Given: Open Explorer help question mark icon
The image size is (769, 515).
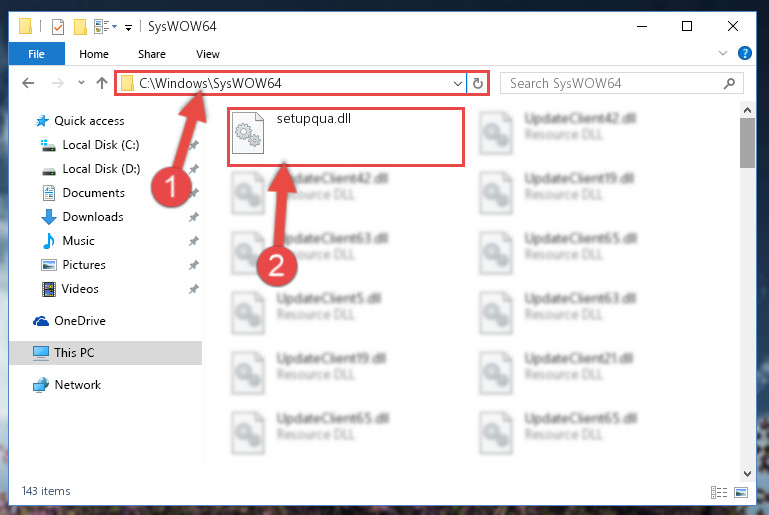Looking at the screenshot, I should click(744, 53).
